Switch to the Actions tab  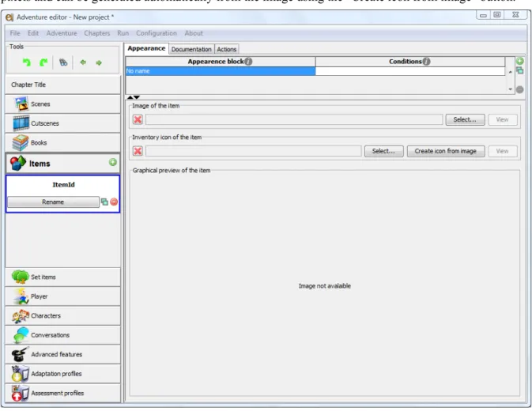coord(227,49)
